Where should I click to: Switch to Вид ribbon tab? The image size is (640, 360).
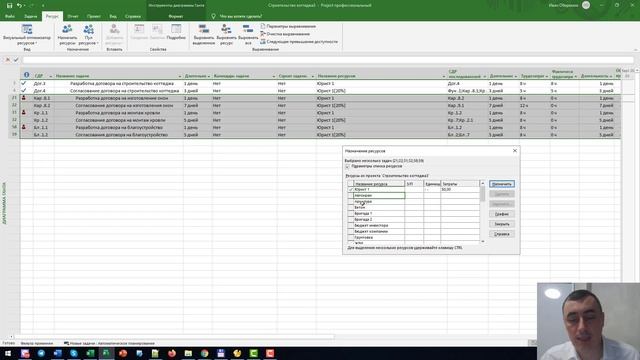(x=113, y=16)
